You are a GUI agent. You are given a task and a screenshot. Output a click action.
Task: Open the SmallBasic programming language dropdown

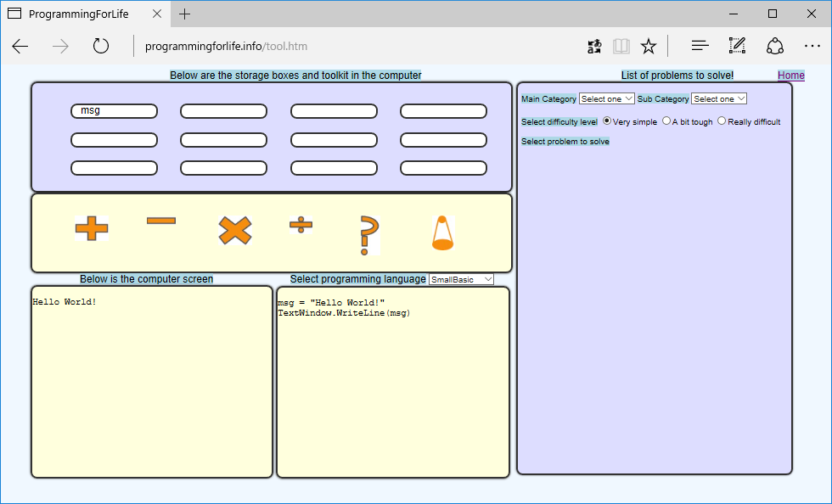[461, 279]
